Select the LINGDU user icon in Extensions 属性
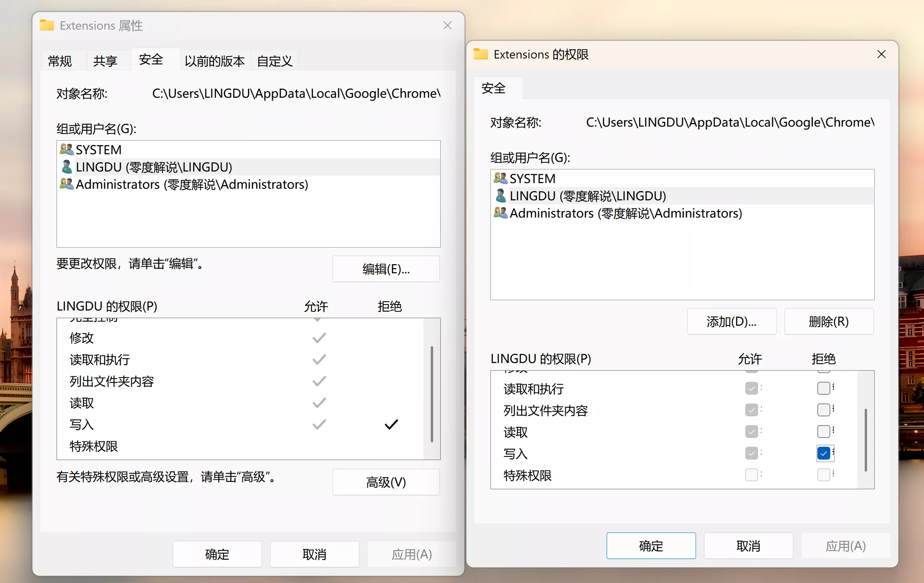924x583 pixels. (67, 166)
